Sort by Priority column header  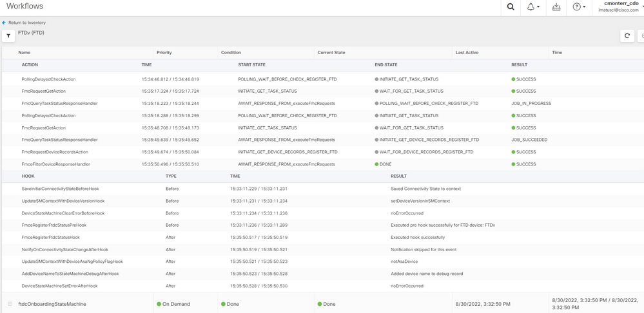pyautogui.click(x=164, y=53)
